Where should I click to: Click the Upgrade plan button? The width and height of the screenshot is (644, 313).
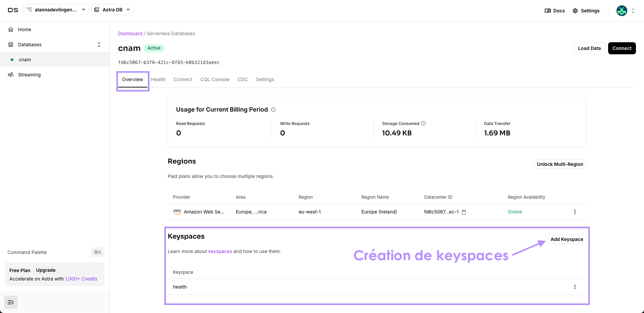click(x=46, y=270)
